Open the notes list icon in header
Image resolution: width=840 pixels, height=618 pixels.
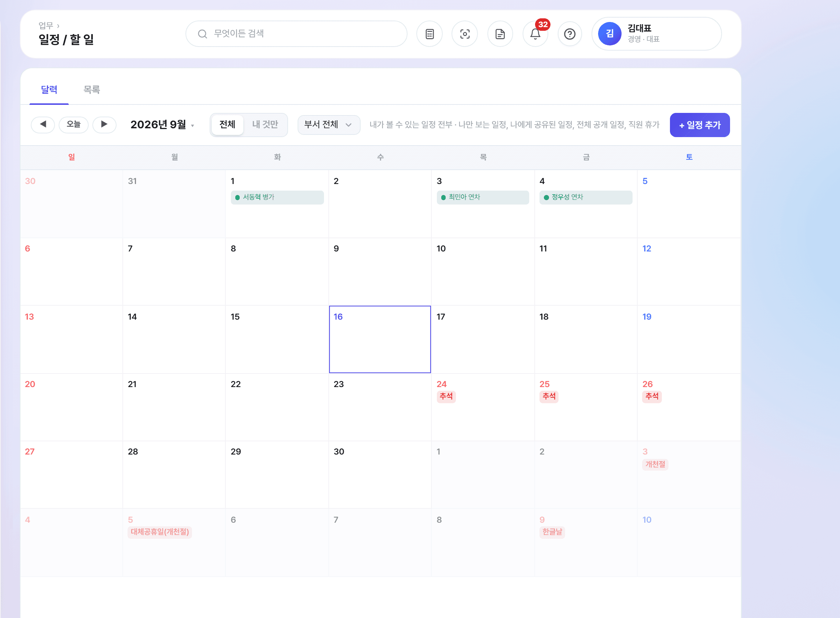coord(430,34)
